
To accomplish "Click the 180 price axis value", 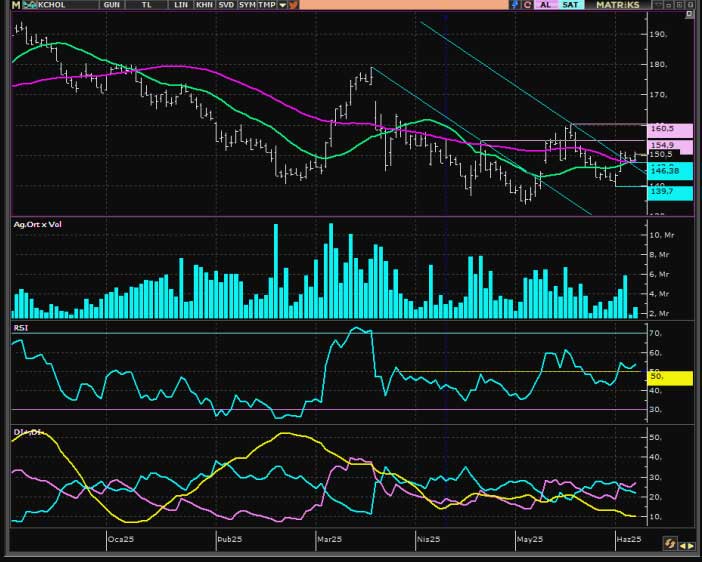I will 658,64.
